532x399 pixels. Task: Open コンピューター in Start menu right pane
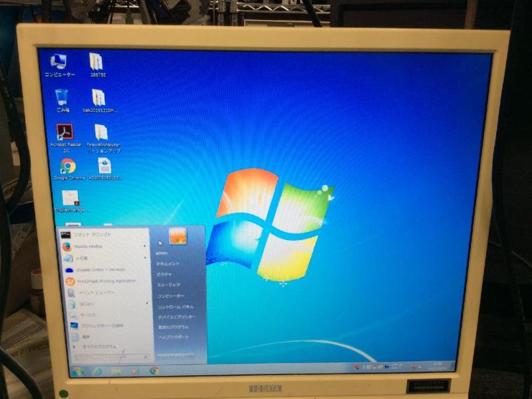tap(171, 296)
